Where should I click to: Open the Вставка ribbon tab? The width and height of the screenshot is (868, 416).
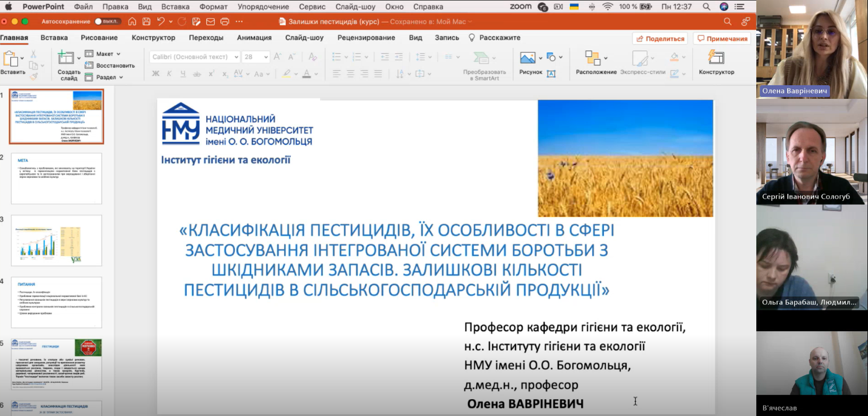pos(54,37)
